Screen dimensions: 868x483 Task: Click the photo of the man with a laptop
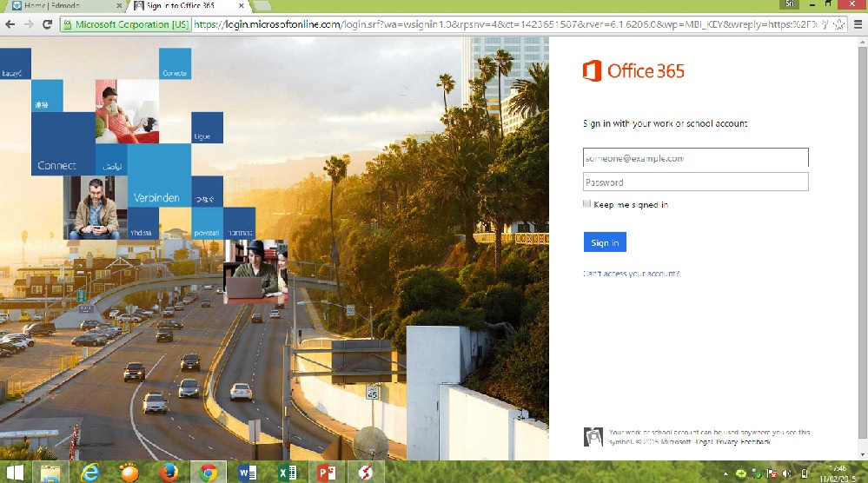click(255, 272)
